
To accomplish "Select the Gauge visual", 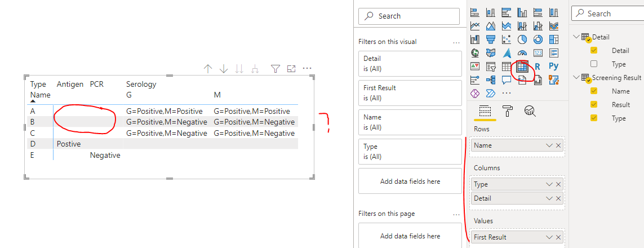I will pos(522,52).
